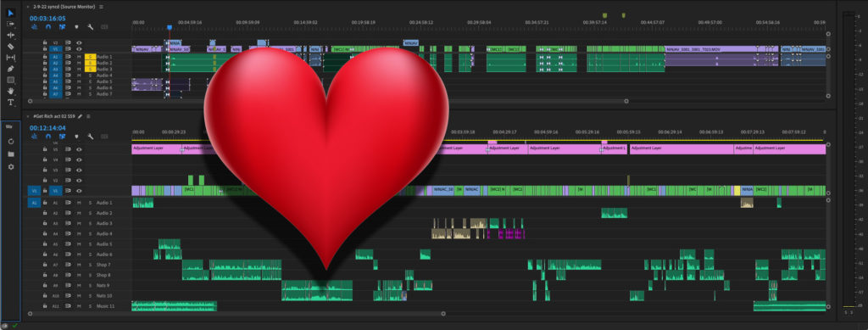Select the Slip tool

pyautogui.click(x=10, y=57)
